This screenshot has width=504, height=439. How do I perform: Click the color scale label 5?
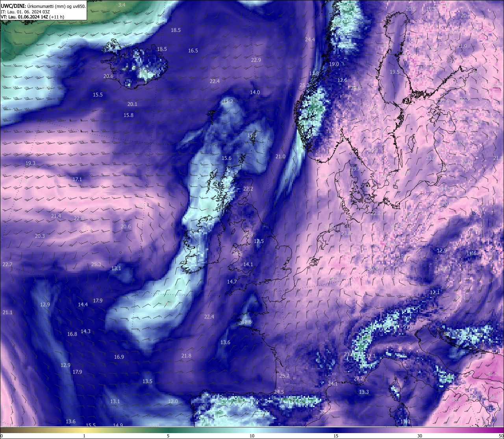[x=168, y=436]
